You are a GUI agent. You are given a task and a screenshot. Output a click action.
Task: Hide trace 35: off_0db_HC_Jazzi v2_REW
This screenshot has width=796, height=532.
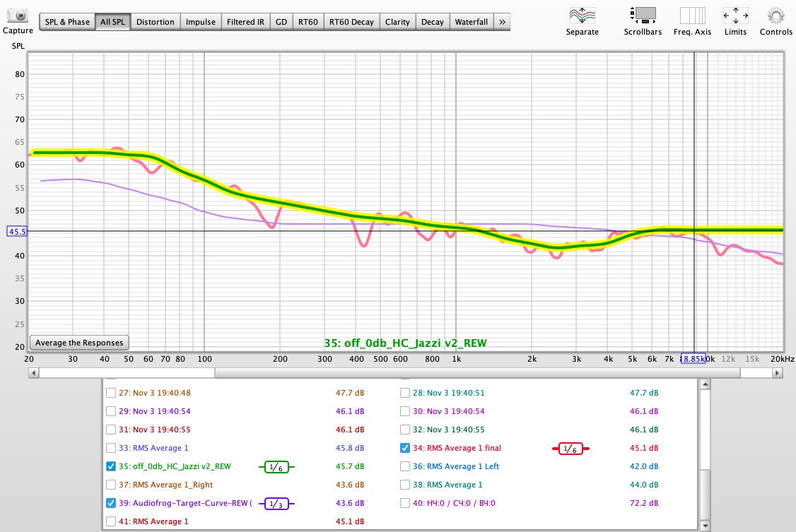coord(111,466)
